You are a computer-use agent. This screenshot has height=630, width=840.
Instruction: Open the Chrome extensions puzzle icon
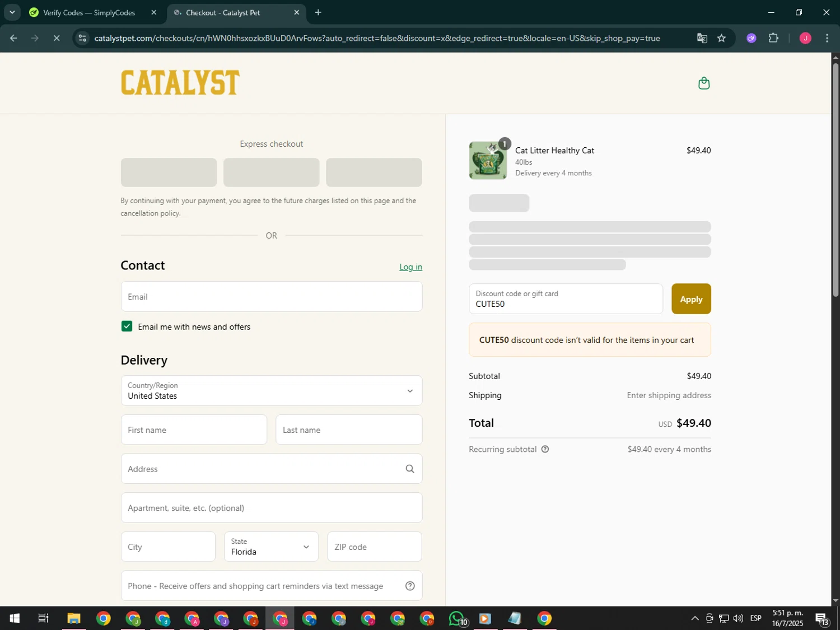(x=773, y=38)
